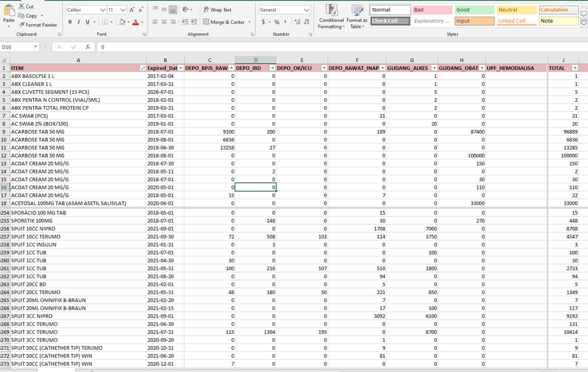Center text horizontally

coord(164,22)
